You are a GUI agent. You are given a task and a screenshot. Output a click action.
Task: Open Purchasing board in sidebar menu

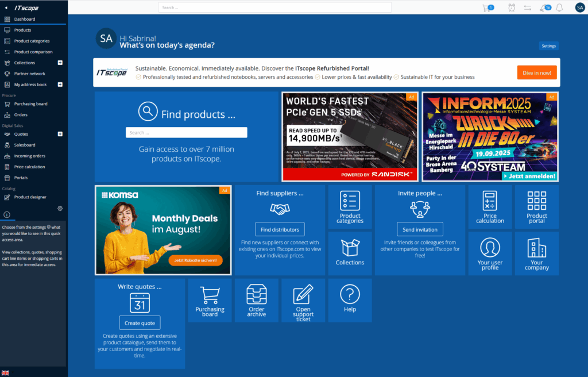coord(30,104)
